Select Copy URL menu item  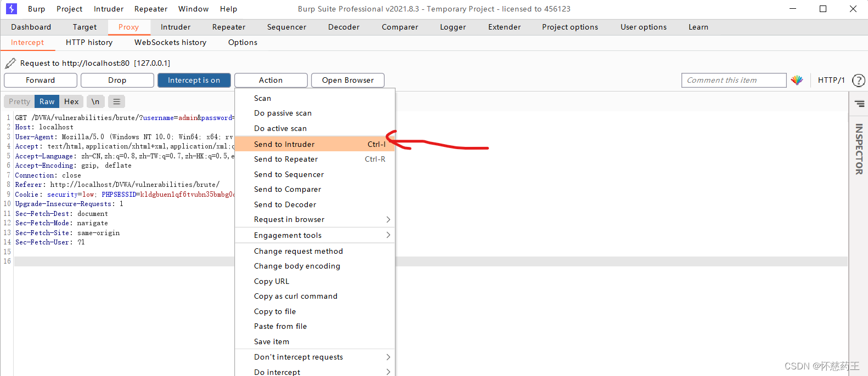[315, 281]
